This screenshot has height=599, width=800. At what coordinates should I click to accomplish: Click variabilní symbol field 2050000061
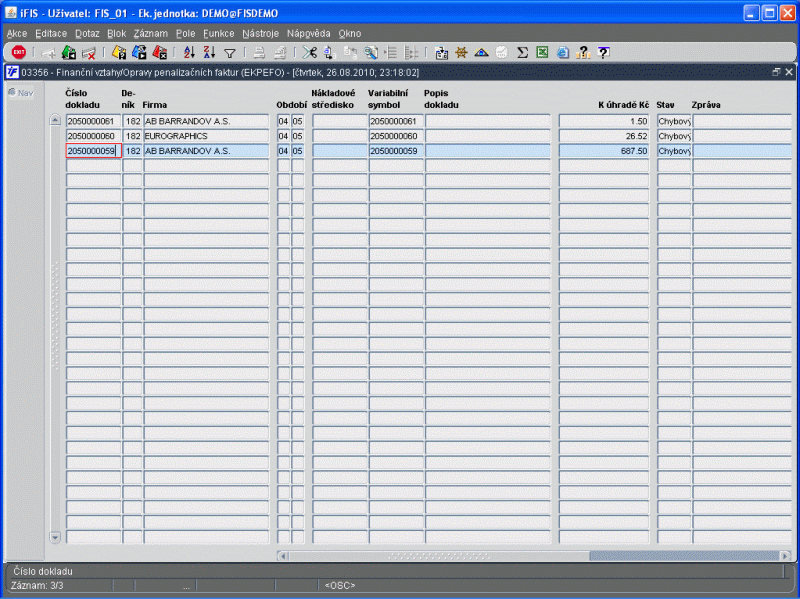pos(395,121)
